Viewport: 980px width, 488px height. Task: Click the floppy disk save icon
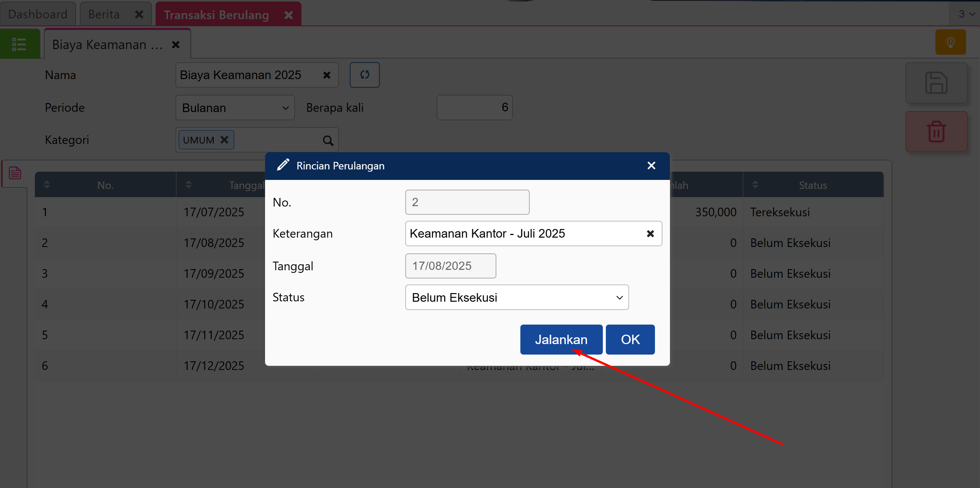[x=936, y=83]
